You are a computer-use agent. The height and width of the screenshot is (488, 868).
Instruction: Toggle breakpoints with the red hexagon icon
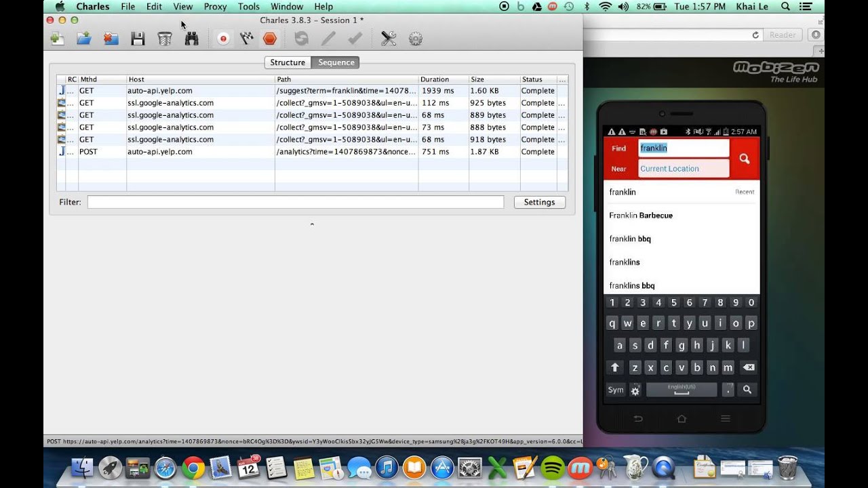click(x=270, y=39)
